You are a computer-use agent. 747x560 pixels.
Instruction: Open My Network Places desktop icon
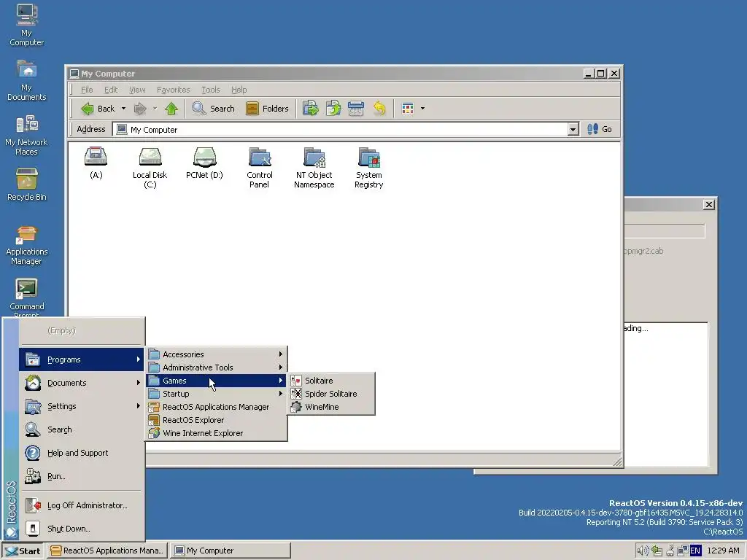27,135
